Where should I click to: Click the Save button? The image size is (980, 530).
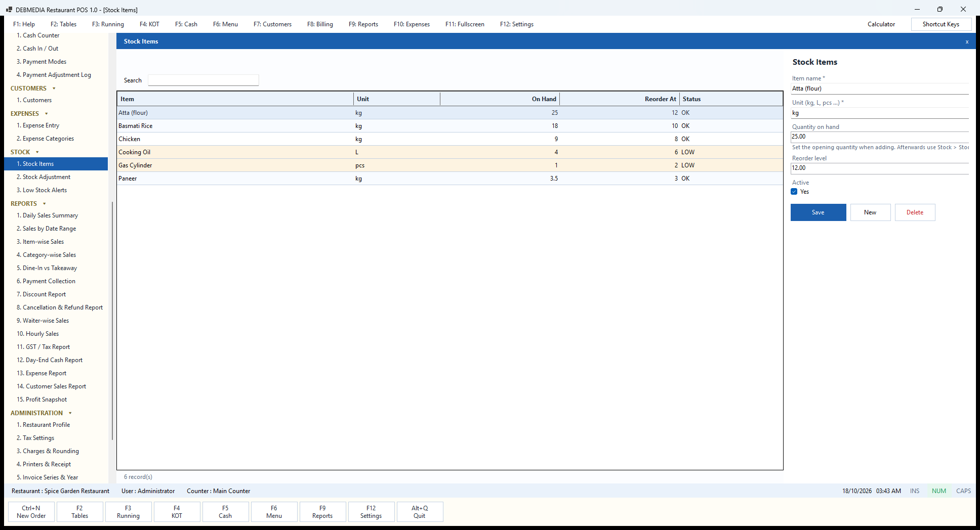tap(818, 212)
